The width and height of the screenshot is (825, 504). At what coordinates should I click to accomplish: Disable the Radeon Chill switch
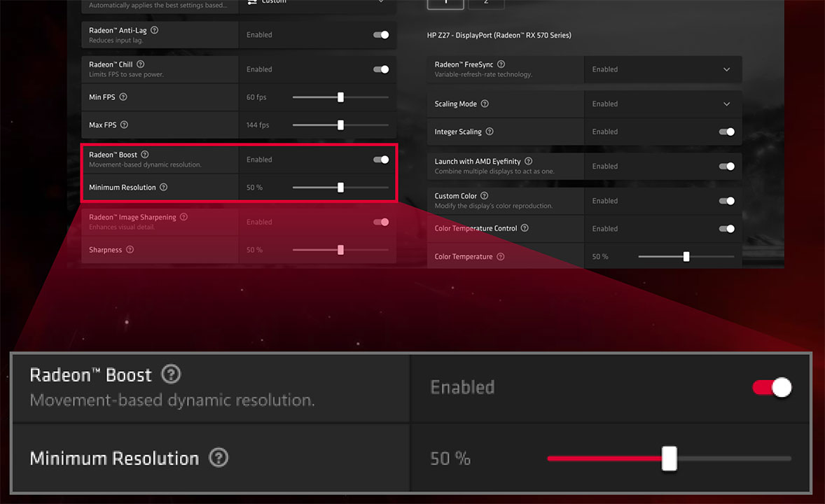click(x=381, y=69)
